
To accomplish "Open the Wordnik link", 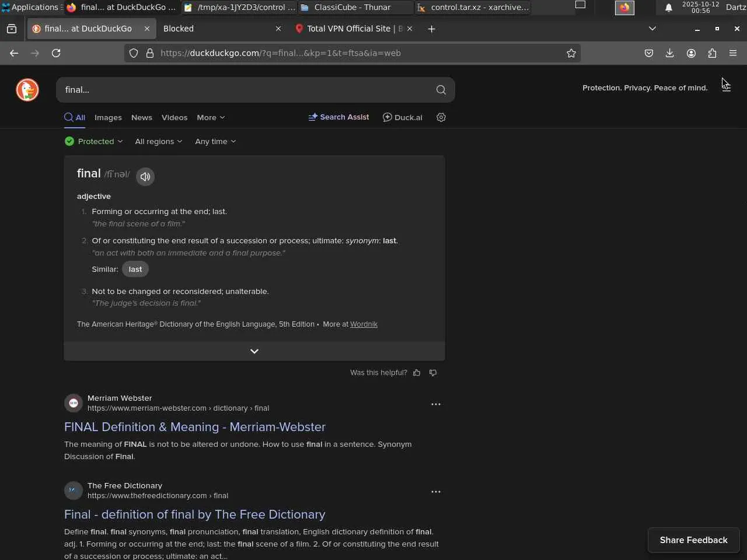I will coord(364,324).
